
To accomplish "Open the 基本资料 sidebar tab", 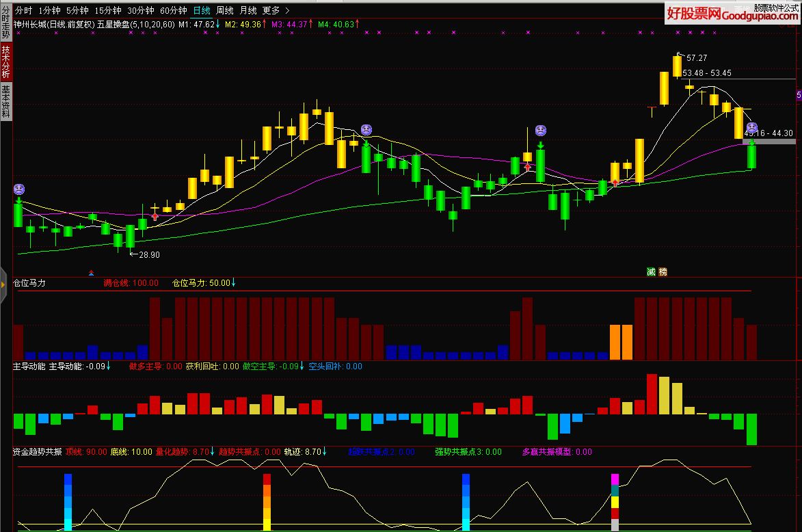I will point(5,102).
